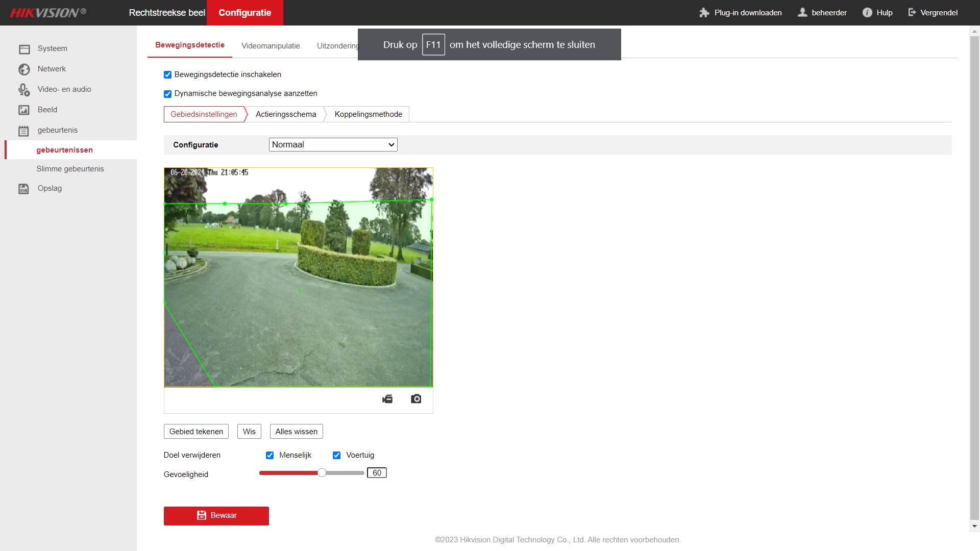
Task: Click the sensitivity value field showing 60
Action: (377, 473)
